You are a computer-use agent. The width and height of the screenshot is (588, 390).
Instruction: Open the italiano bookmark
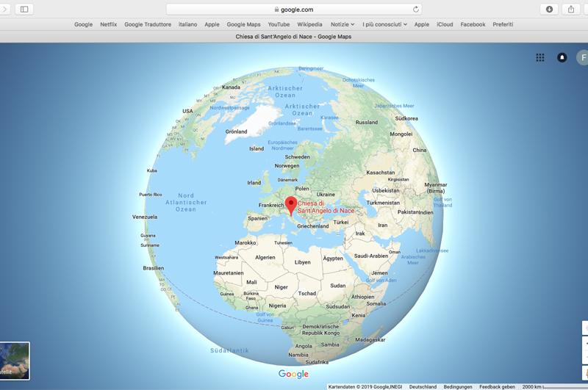coord(188,24)
